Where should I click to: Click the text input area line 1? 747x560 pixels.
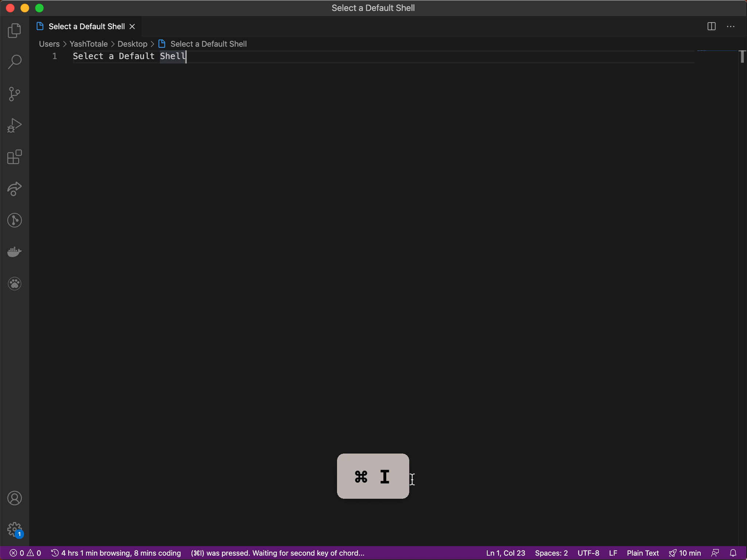pos(129,56)
